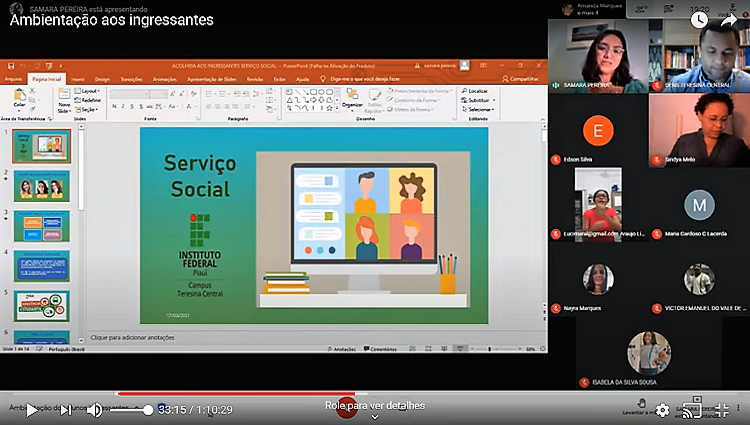Click Localizar in the Editando group
750x425 pixels.
tap(474, 91)
